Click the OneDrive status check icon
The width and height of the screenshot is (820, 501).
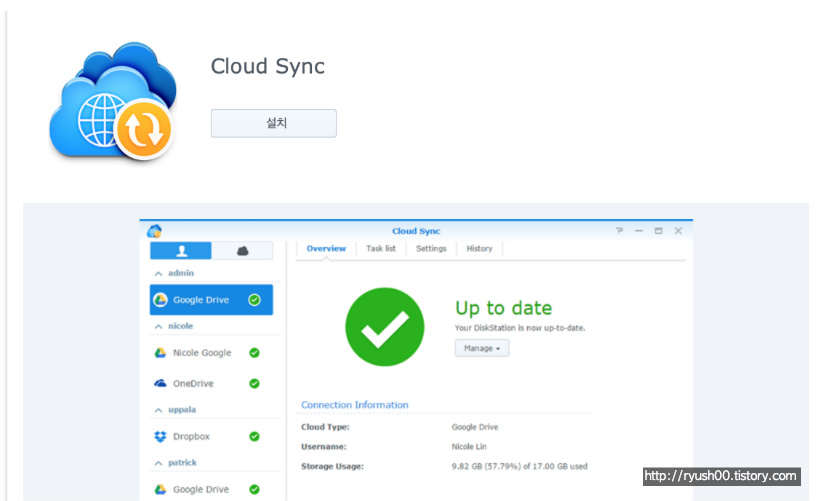[254, 383]
